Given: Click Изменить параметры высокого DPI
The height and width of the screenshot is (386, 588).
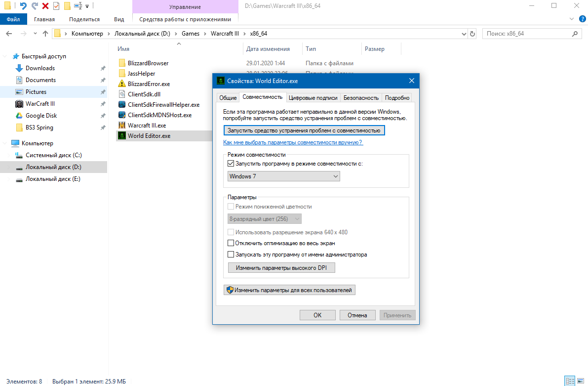Looking at the screenshot, I should tap(281, 268).
